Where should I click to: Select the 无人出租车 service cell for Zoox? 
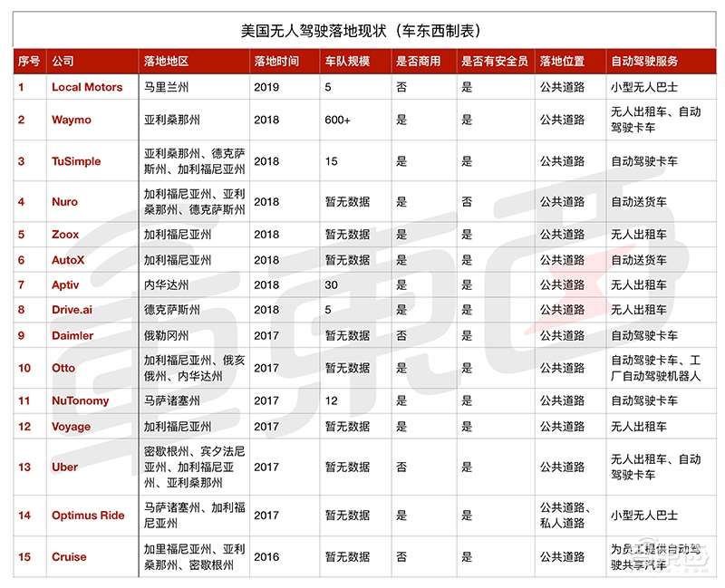pos(636,235)
